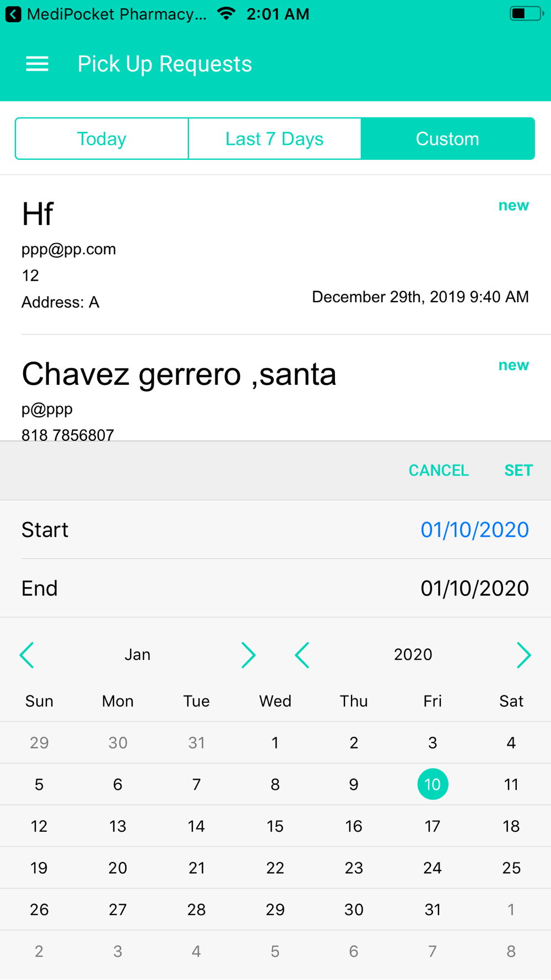
Task: Select January 31 in calendar
Action: tap(433, 909)
